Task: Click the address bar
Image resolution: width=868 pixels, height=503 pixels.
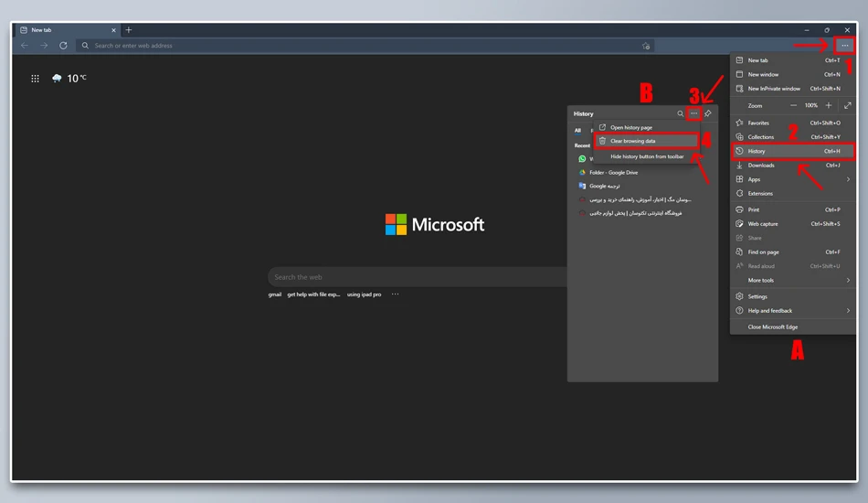Action: 365,46
